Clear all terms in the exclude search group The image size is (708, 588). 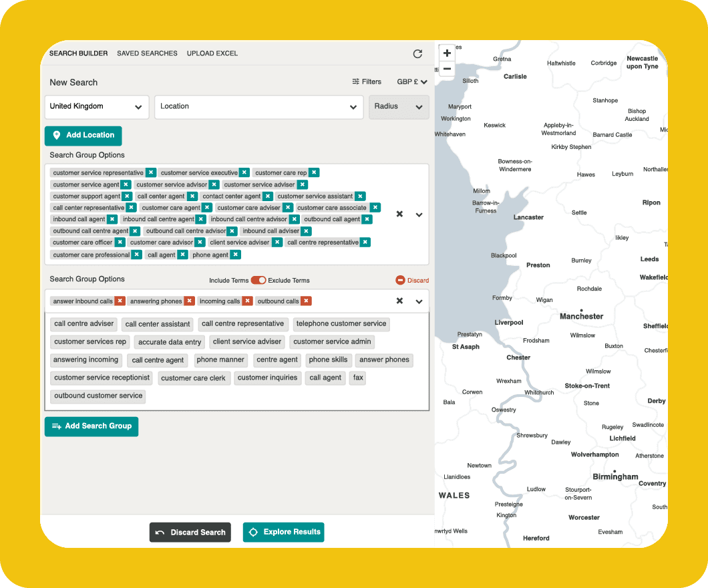point(399,301)
